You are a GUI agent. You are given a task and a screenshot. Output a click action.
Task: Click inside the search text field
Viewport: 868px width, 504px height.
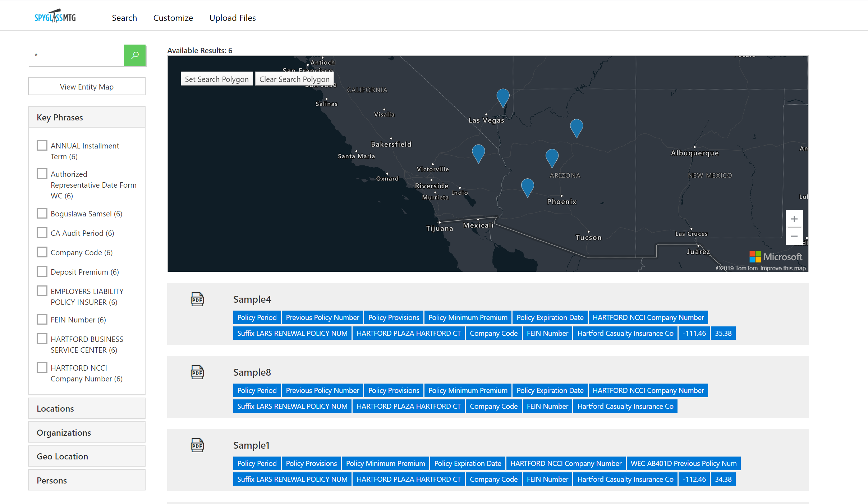pyautogui.click(x=75, y=55)
